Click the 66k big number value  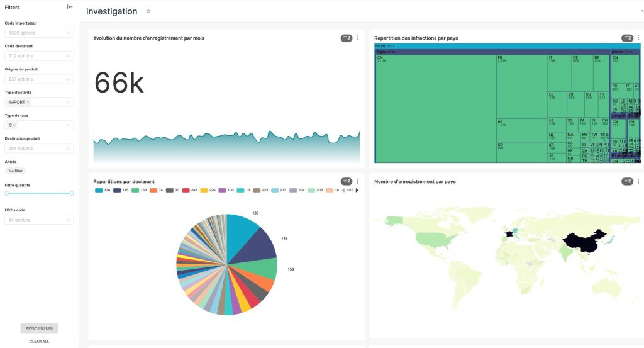pyautogui.click(x=119, y=83)
